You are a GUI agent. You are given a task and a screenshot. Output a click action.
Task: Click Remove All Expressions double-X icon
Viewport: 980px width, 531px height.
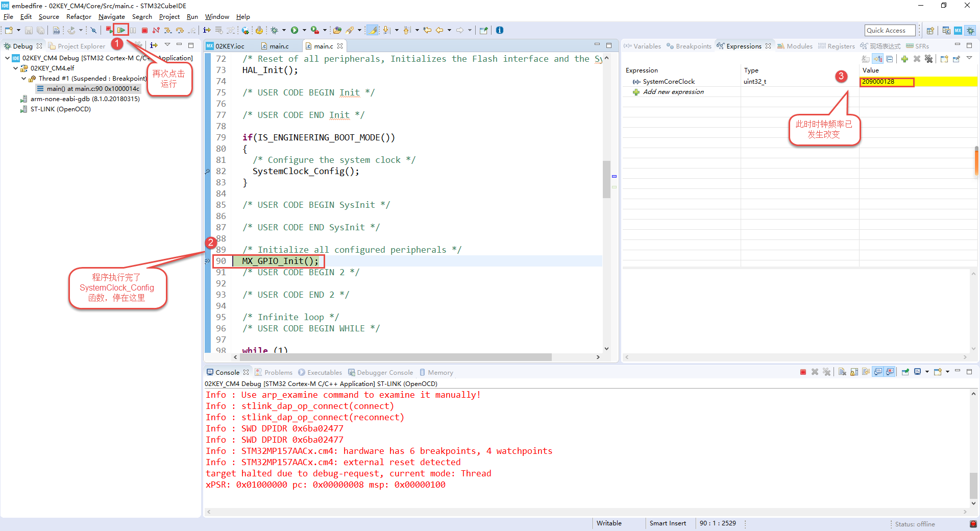(928, 59)
